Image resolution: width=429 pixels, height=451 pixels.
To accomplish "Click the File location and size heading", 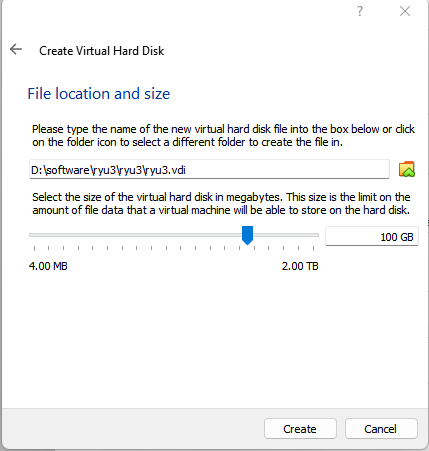I will point(99,94).
